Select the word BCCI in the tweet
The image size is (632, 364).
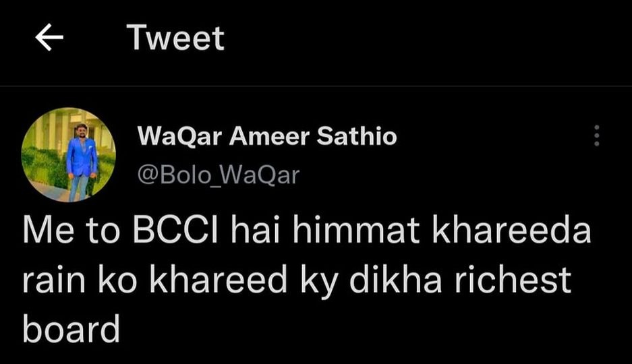coord(175,231)
